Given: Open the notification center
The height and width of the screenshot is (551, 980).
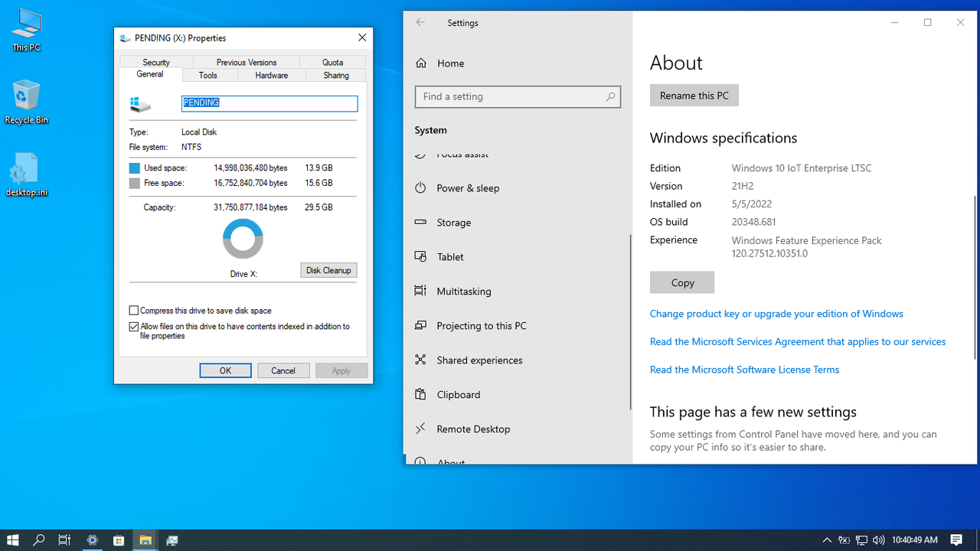Looking at the screenshot, I should [x=956, y=540].
